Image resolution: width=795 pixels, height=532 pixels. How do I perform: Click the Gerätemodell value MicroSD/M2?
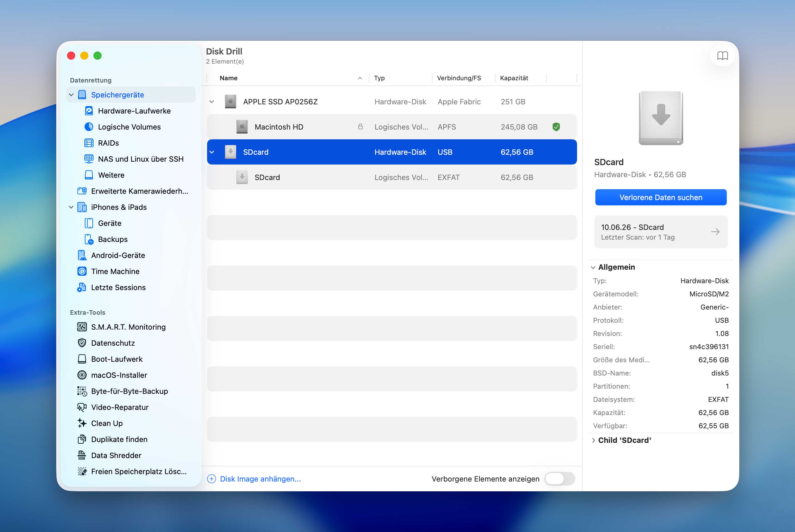[709, 294]
